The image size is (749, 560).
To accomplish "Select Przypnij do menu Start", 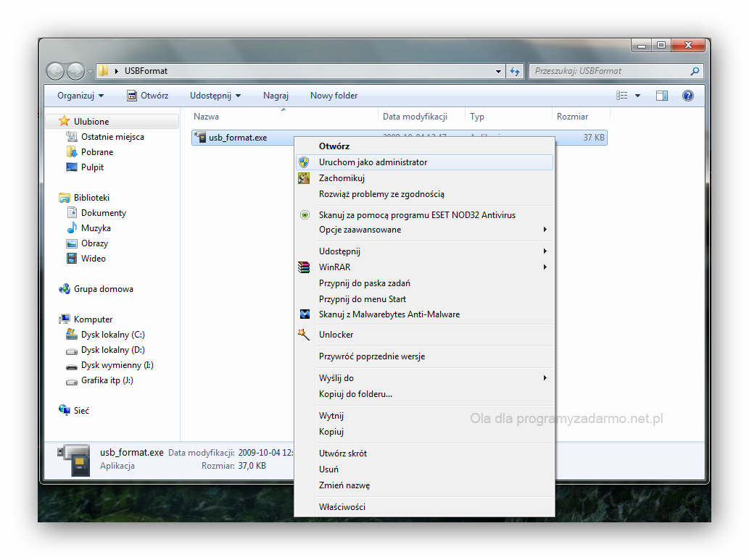I will (424, 299).
